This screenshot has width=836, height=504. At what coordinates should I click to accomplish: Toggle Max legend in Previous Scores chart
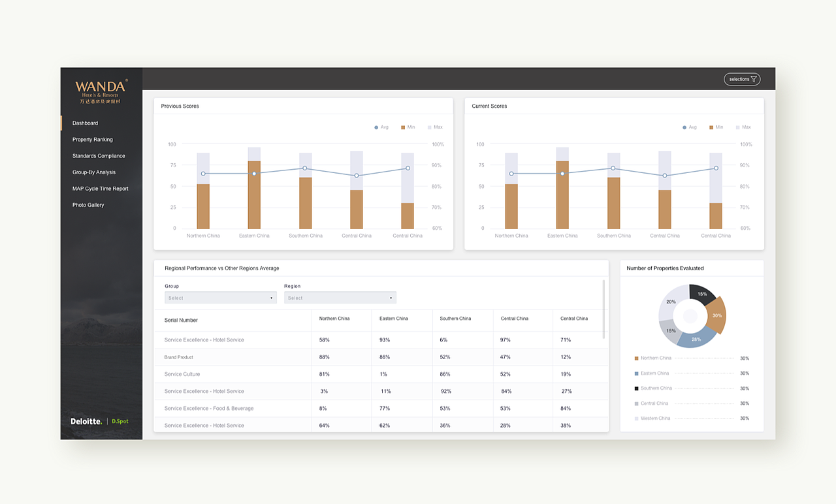435,127
